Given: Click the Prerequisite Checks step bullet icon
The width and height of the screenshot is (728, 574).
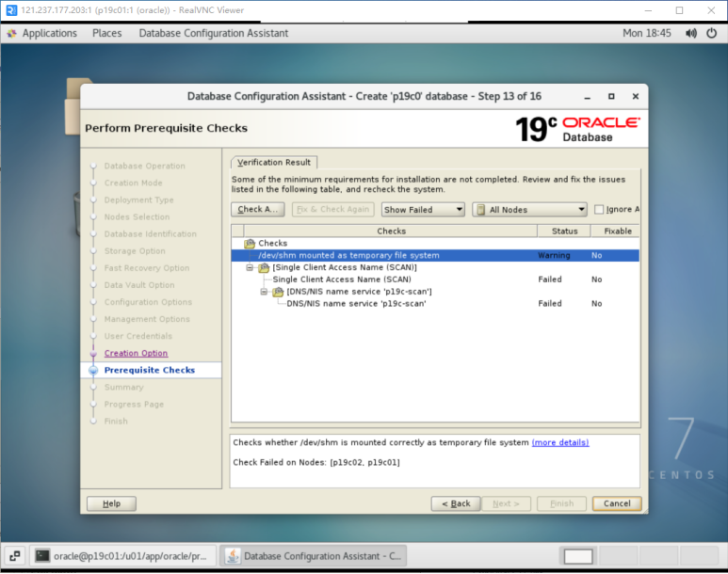Looking at the screenshot, I should [x=93, y=371].
